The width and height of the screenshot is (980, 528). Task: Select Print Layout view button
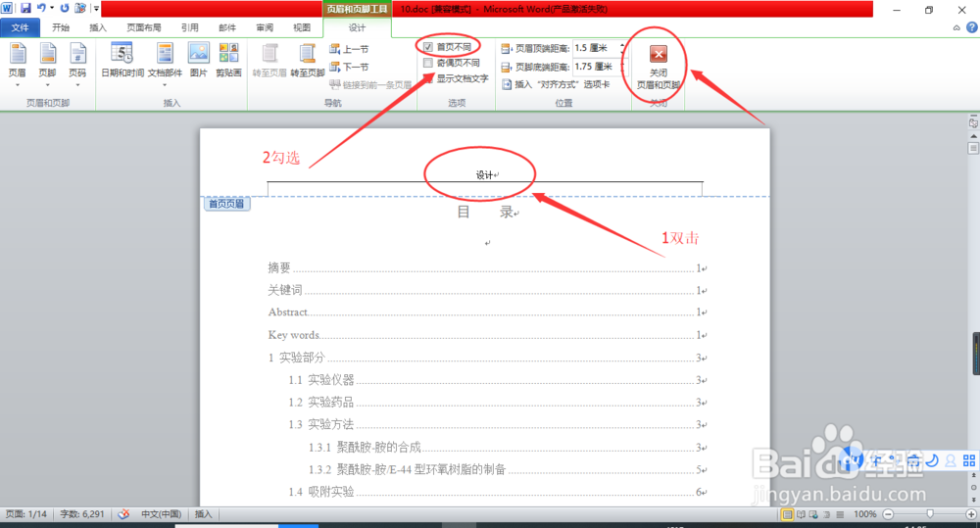click(787, 514)
